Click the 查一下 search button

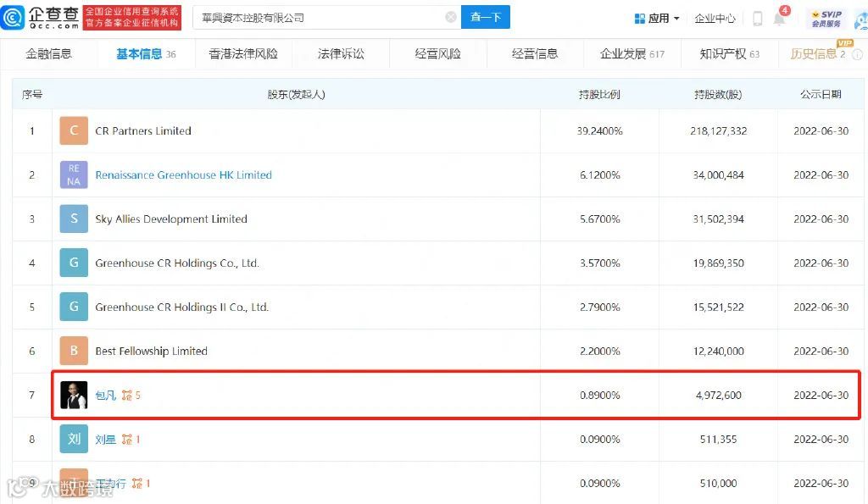click(x=486, y=17)
